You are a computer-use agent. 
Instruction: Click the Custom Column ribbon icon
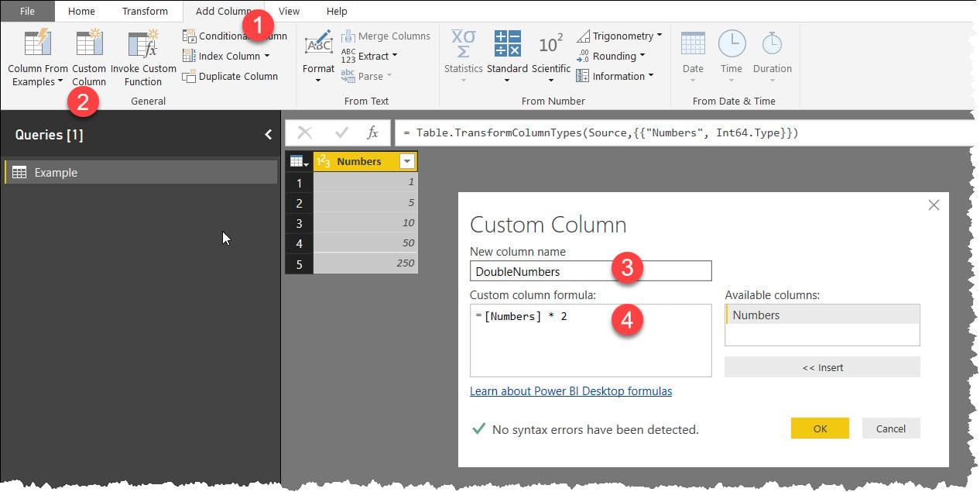[89, 44]
